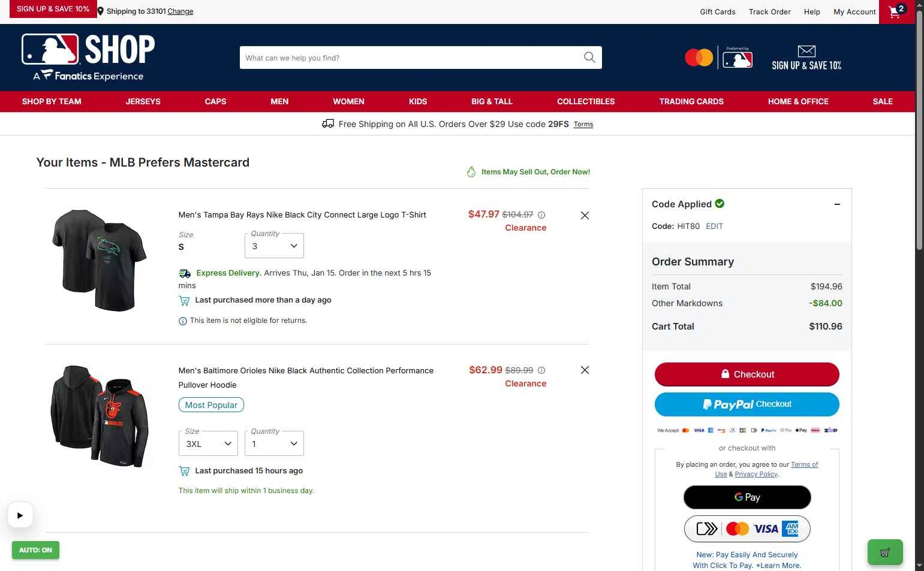The image size is (924, 571).
Task: Click the PayPal Checkout button
Action: point(747,404)
